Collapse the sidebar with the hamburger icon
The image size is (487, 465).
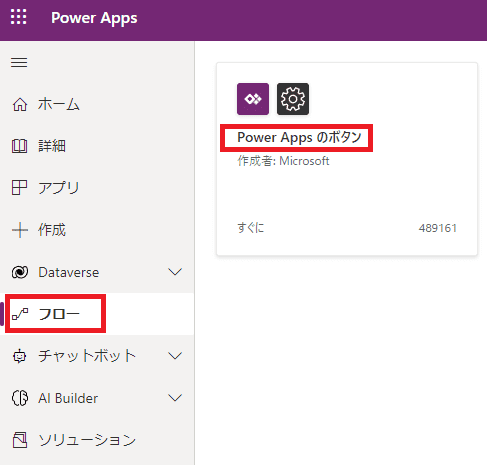(19, 62)
